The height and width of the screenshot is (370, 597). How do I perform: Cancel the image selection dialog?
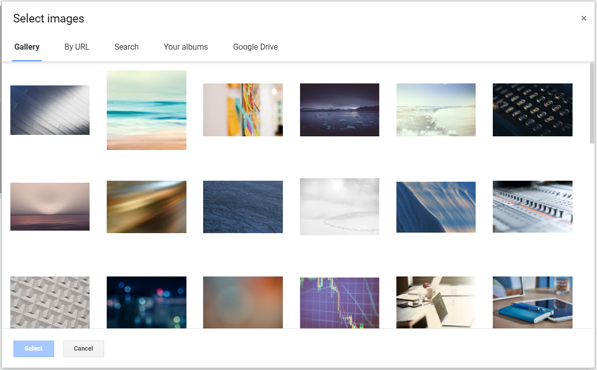point(83,348)
